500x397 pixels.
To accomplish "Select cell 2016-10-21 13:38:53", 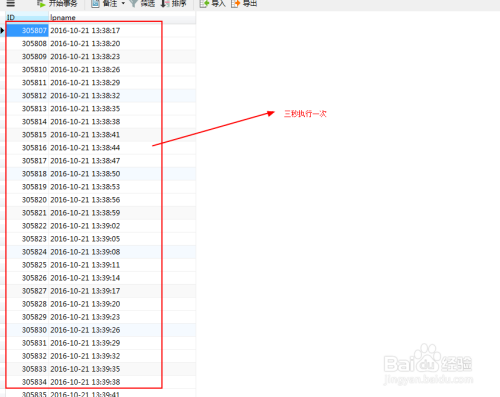I will pyautogui.click(x=122, y=186).
